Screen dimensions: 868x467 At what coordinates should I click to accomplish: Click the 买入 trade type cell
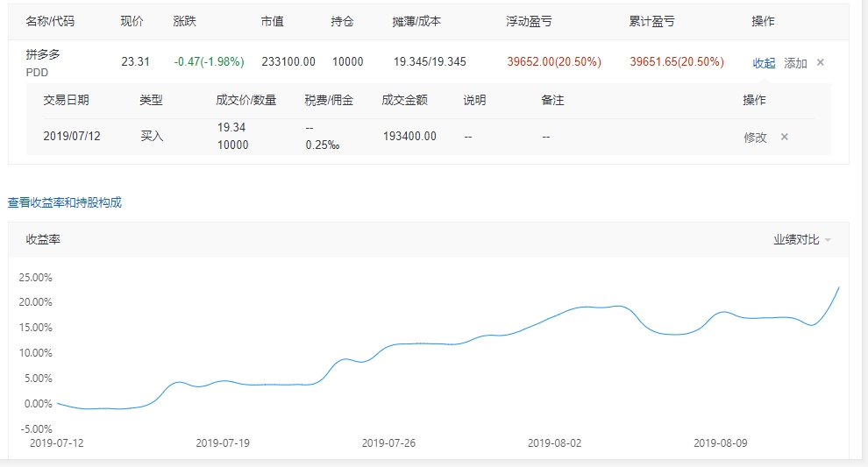click(x=152, y=136)
